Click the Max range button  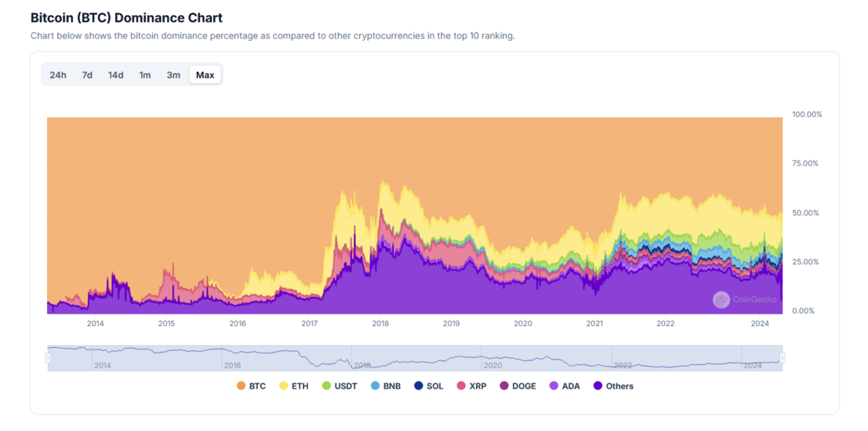click(x=205, y=75)
